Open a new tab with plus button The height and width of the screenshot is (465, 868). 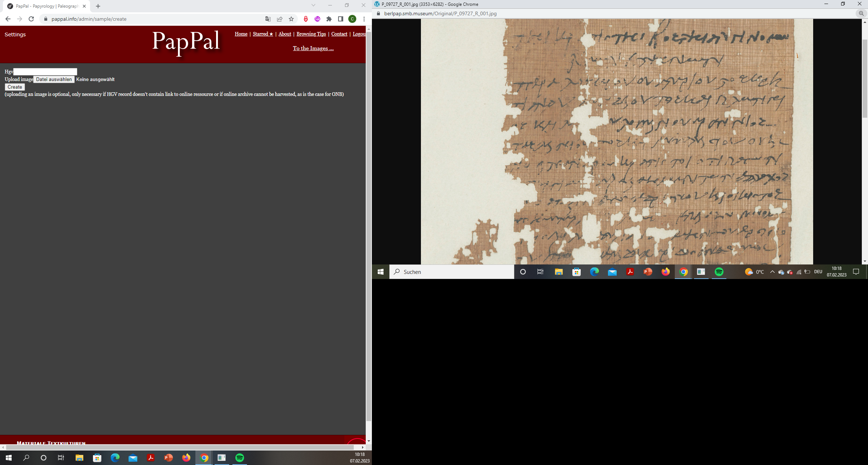(98, 6)
